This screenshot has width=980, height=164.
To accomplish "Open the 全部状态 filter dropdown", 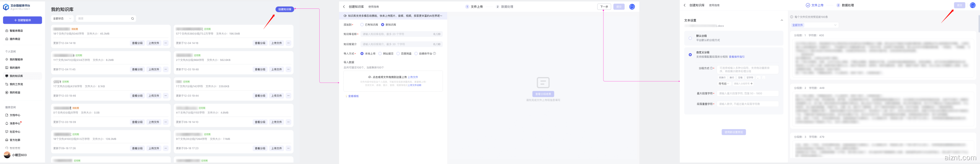I will click(x=62, y=18).
